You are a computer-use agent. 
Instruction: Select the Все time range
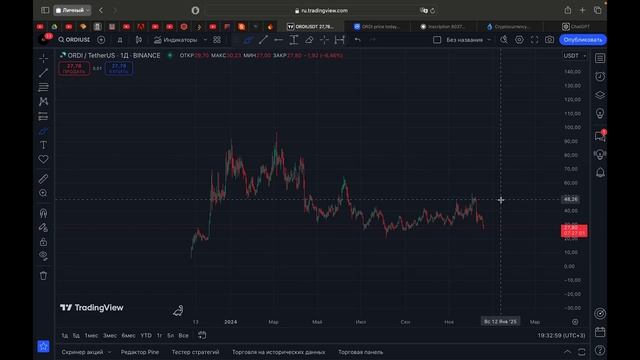[x=184, y=336]
